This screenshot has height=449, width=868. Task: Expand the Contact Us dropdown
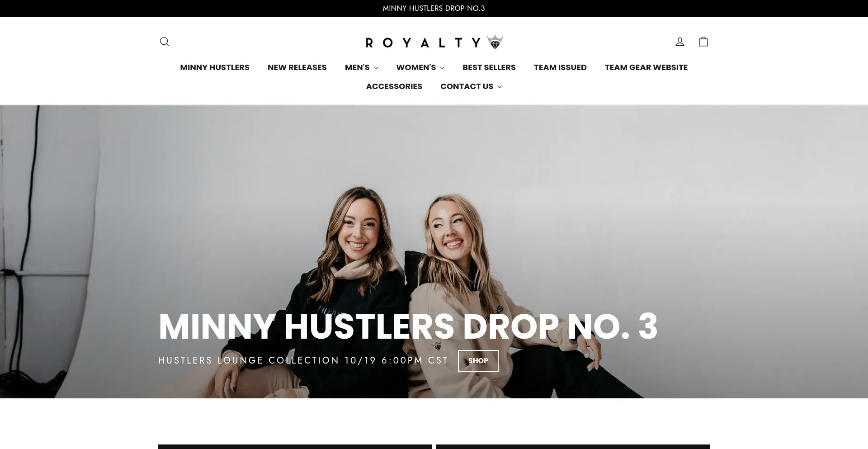coord(471,86)
